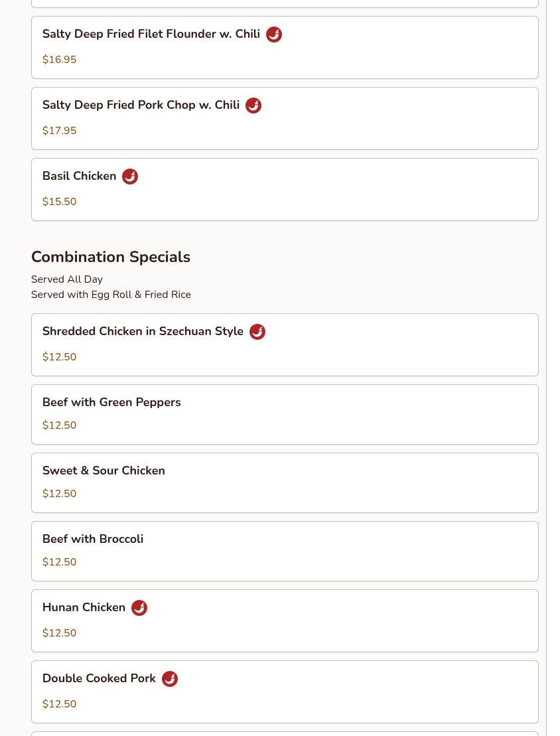The width and height of the screenshot is (560, 736).
Task: Click spicy icon next to Salty Pork Chop
Action: [253, 106]
